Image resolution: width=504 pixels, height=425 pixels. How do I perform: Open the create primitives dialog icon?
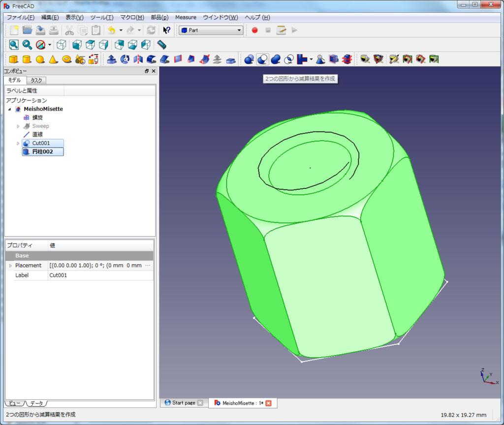click(x=80, y=59)
